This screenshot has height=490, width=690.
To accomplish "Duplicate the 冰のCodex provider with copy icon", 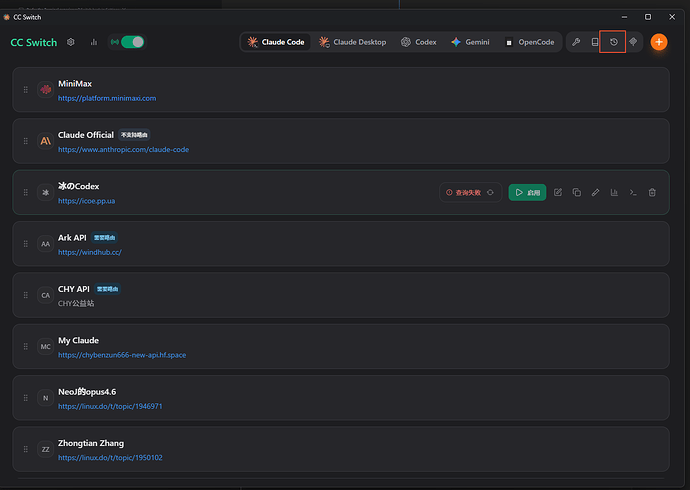I will point(577,193).
